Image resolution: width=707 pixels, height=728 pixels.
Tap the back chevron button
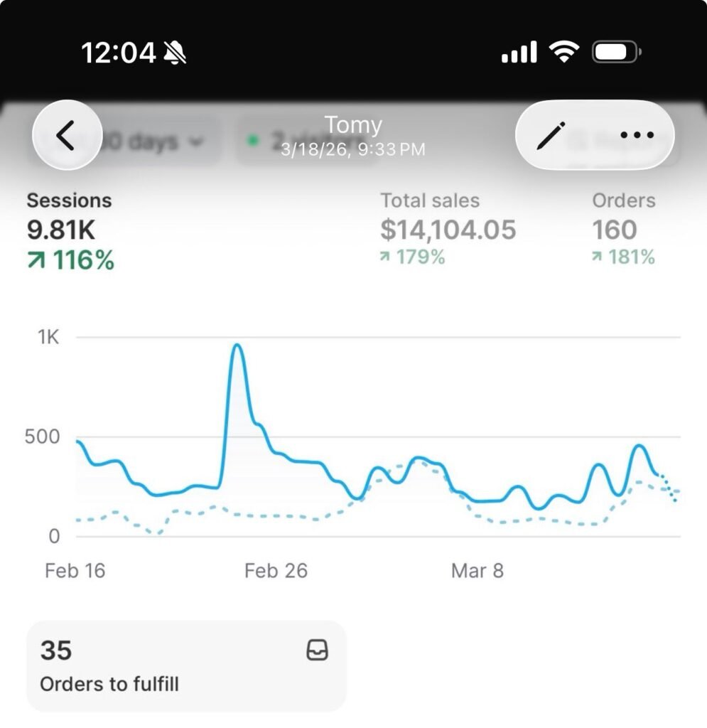68,135
